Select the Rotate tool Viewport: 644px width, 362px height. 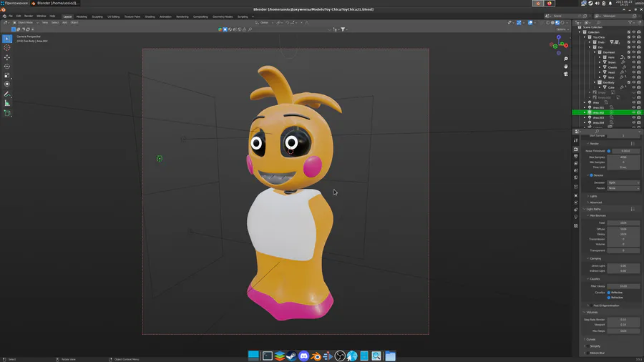click(7, 67)
